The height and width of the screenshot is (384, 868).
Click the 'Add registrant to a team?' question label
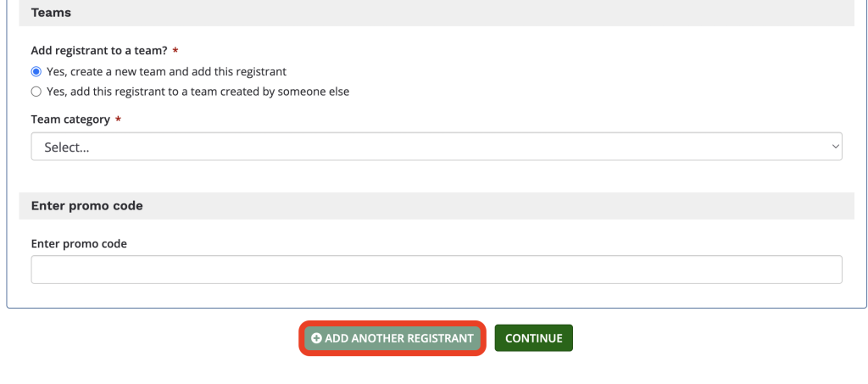coord(99,50)
